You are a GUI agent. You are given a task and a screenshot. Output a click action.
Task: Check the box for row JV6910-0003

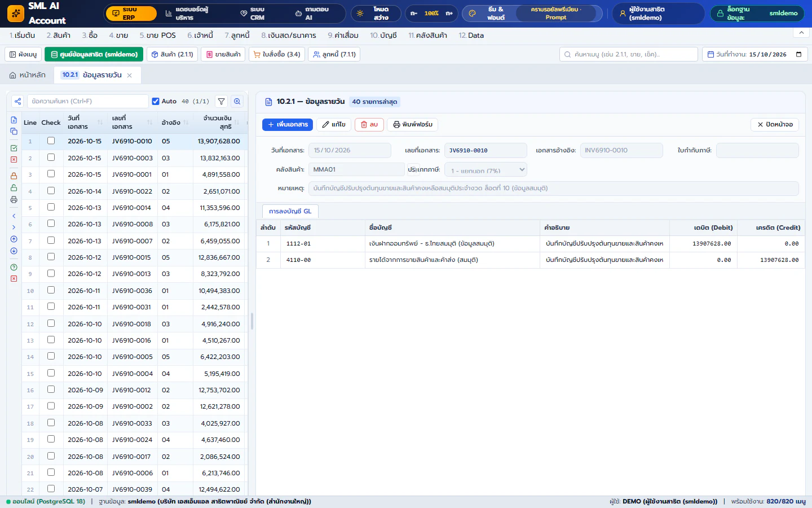click(51, 157)
